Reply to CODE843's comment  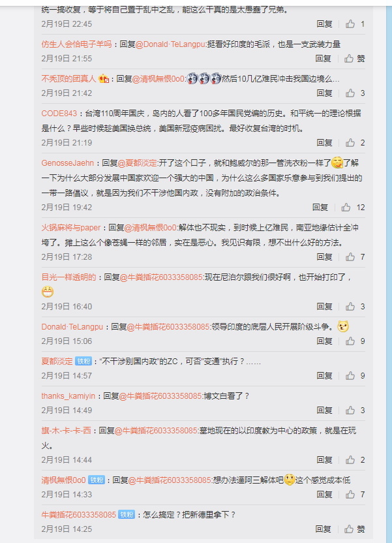pos(324,143)
